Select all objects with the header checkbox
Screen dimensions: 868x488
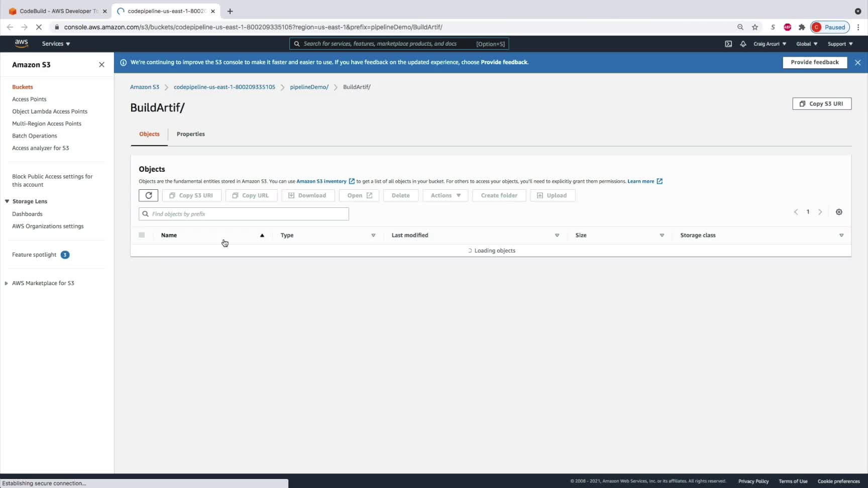[x=142, y=235]
